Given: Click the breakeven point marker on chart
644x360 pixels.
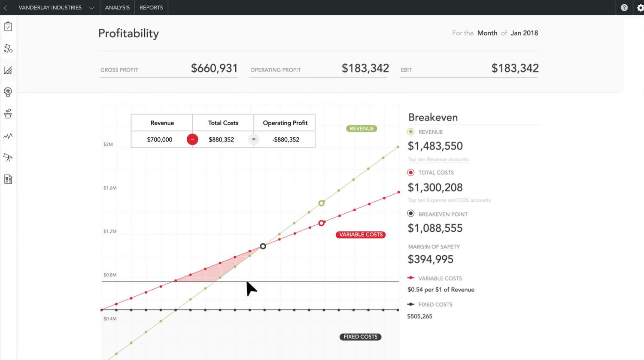Looking at the screenshot, I should click(263, 246).
